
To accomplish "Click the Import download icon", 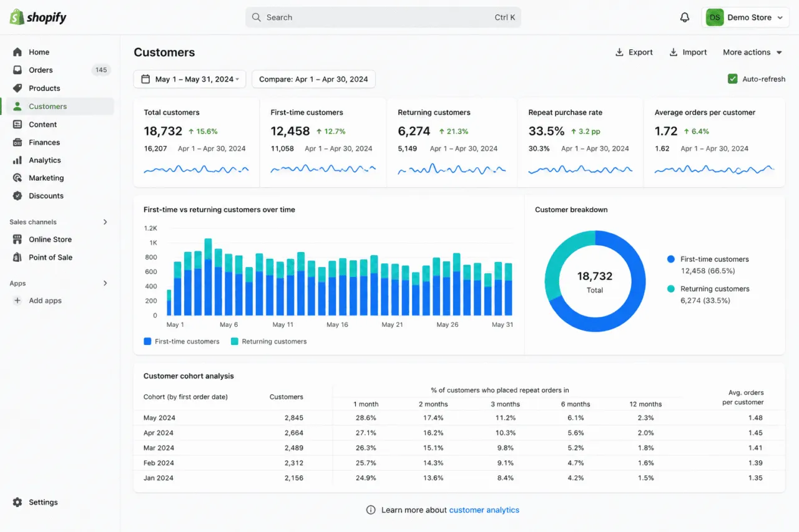I will point(674,52).
